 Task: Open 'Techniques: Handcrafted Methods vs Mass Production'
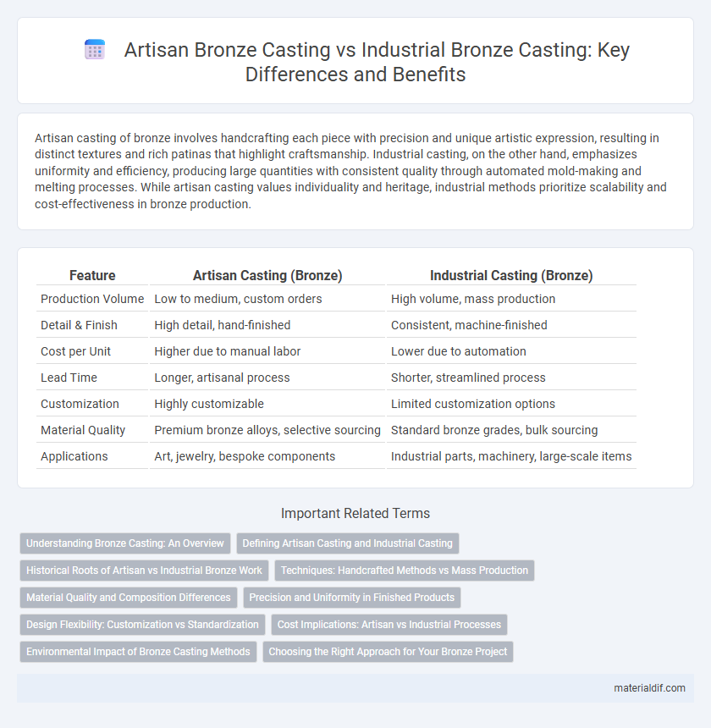pyautogui.click(x=405, y=571)
